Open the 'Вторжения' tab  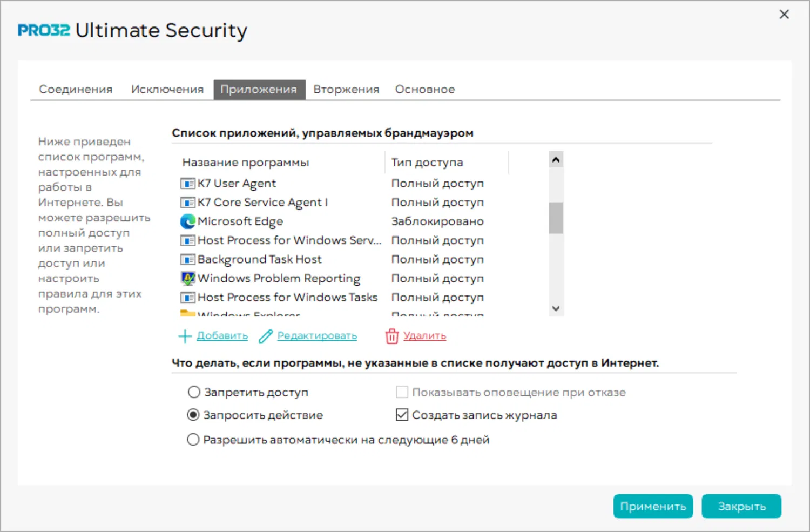(346, 90)
